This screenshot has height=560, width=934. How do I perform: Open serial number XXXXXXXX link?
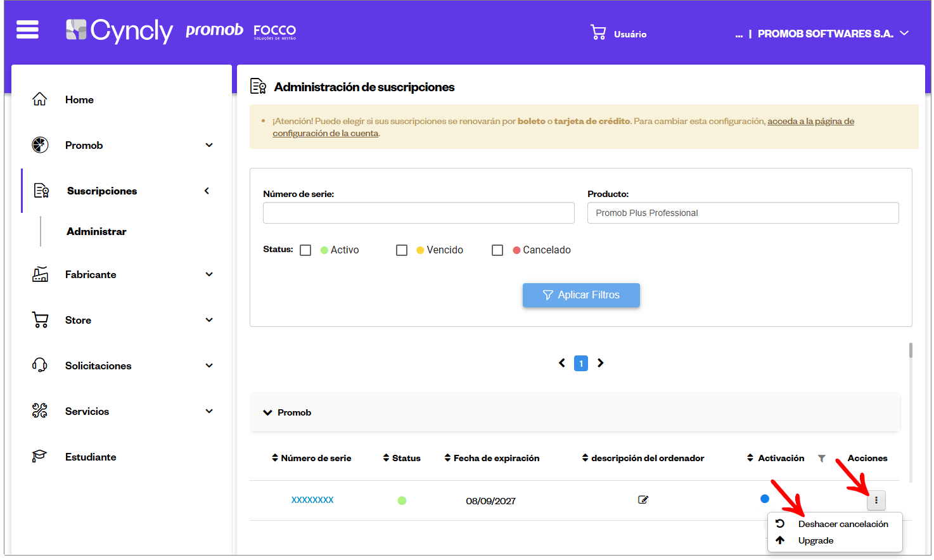coord(312,500)
